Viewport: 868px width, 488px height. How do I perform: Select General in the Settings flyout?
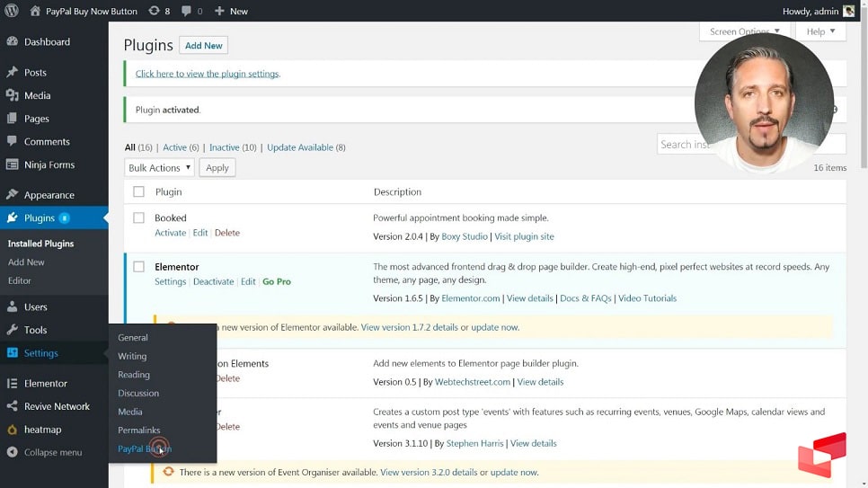click(133, 338)
